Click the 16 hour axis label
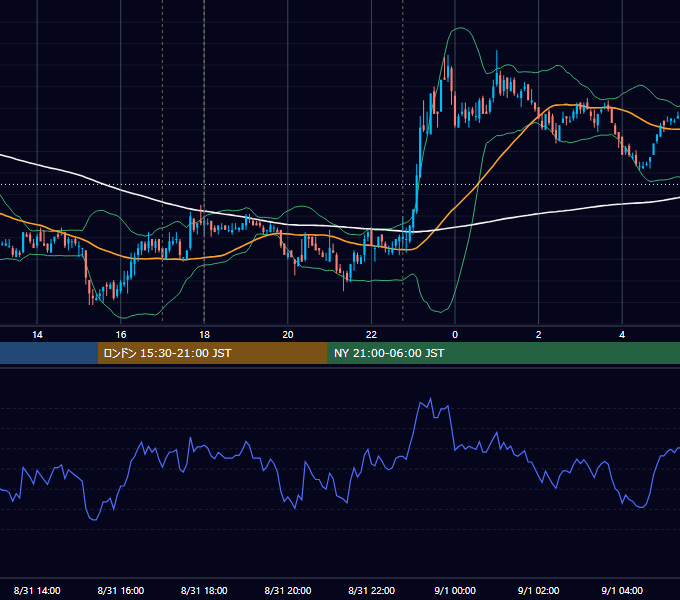 pyautogui.click(x=121, y=335)
